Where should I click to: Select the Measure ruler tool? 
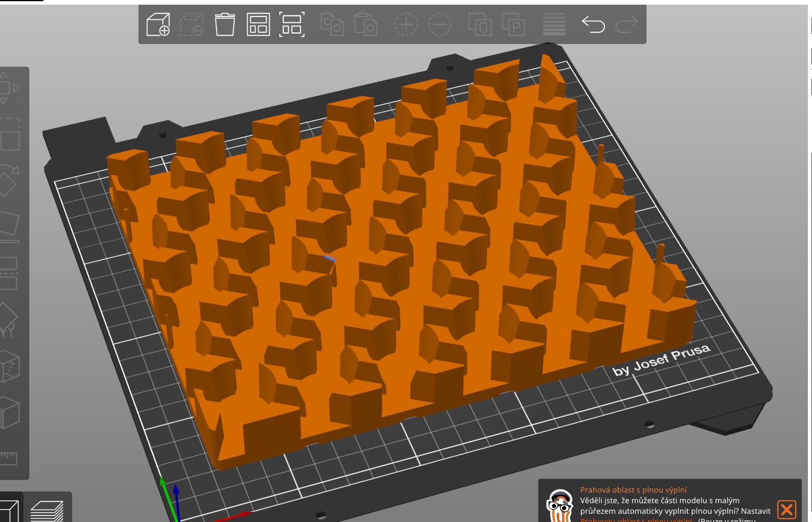[x=8, y=457]
